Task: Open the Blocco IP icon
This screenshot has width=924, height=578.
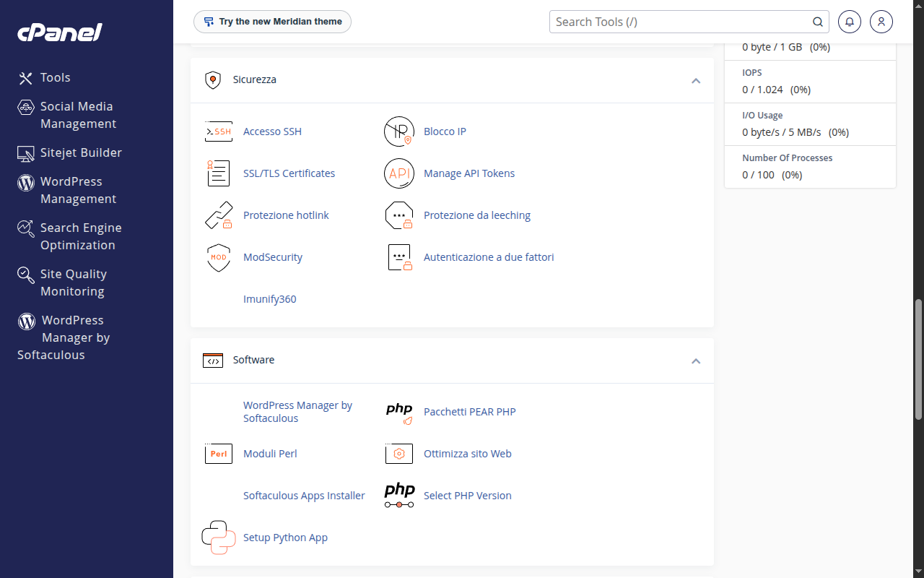Action: [399, 131]
